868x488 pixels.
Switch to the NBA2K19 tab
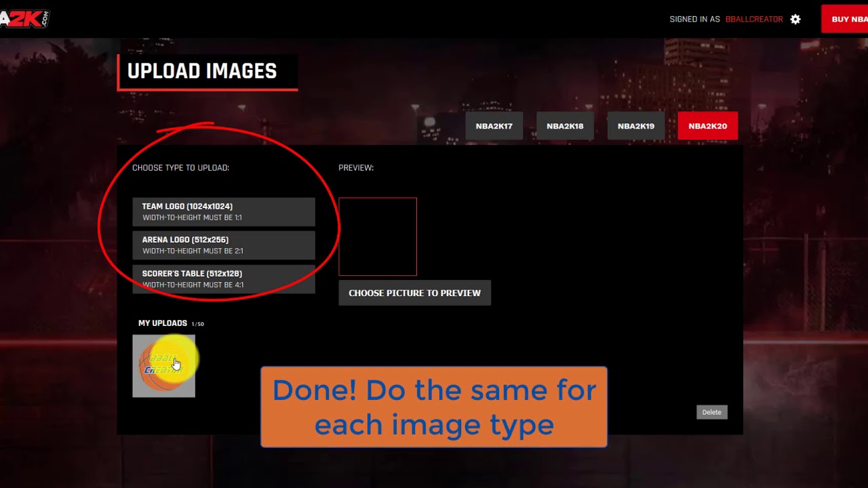[x=635, y=126]
